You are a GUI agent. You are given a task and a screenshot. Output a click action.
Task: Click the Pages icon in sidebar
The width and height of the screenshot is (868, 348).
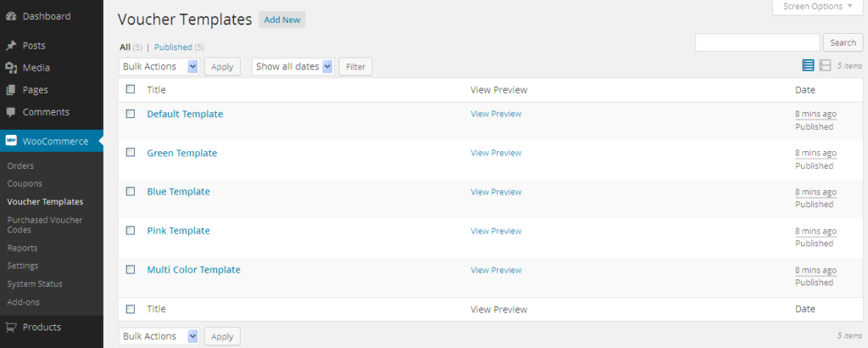coord(10,90)
